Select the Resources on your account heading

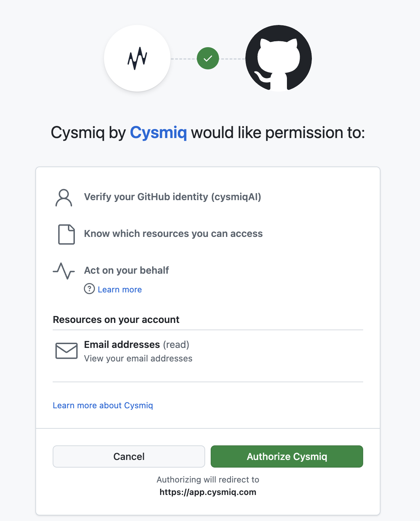[x=116, y=319]
